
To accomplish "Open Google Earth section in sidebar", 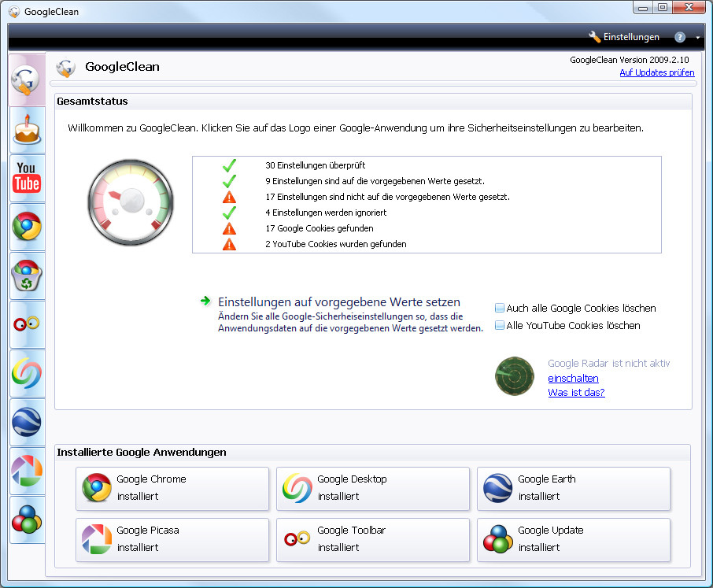I will coord(27,422).
